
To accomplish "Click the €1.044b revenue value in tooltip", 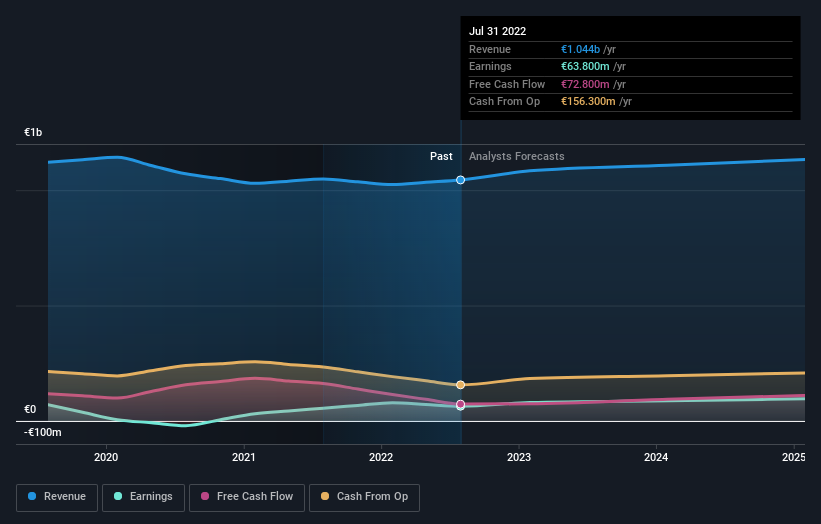I will (580, 49).
